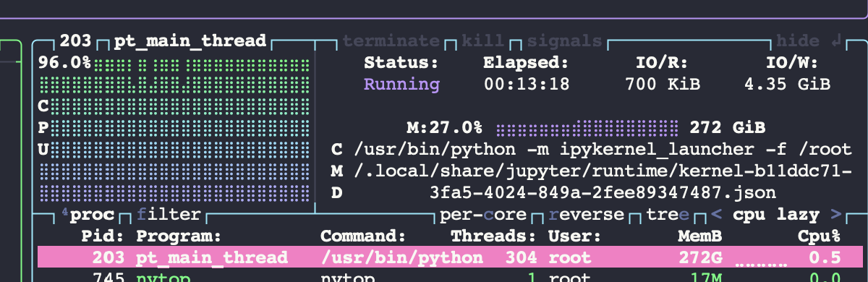
Task: Open the signals menu
Action: [564, 40]
